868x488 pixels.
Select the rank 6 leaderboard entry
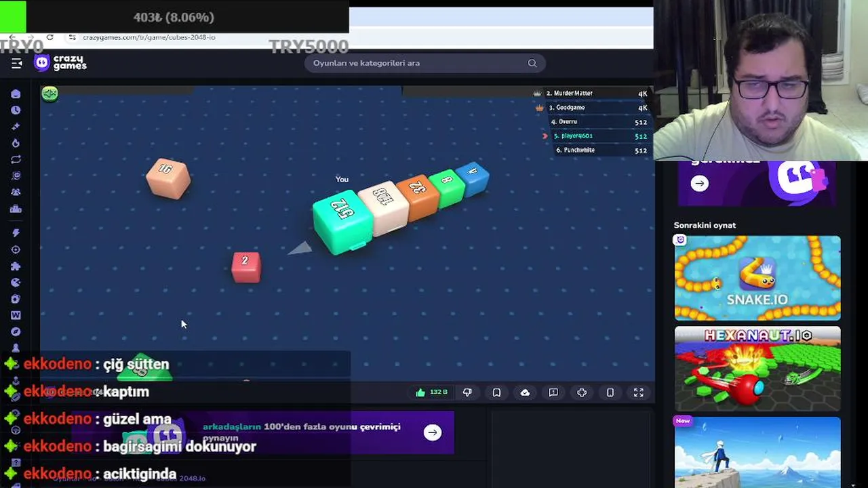coord(601,150)
